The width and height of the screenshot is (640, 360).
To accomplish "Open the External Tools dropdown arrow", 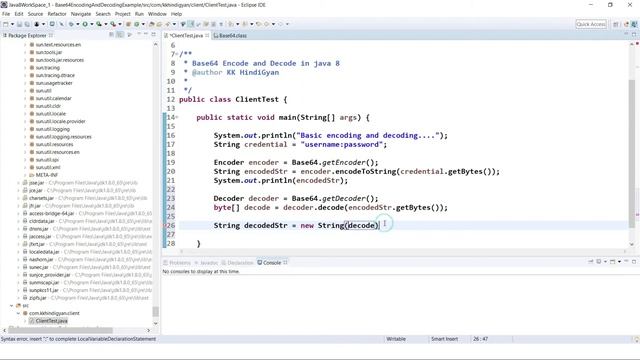I will pyautogui.click(x=120, y=24).
